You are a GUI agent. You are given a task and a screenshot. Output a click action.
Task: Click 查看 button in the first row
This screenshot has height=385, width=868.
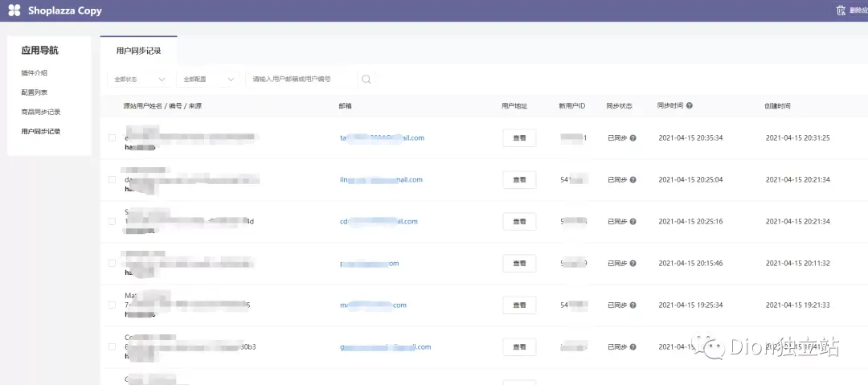coord(519,138)
